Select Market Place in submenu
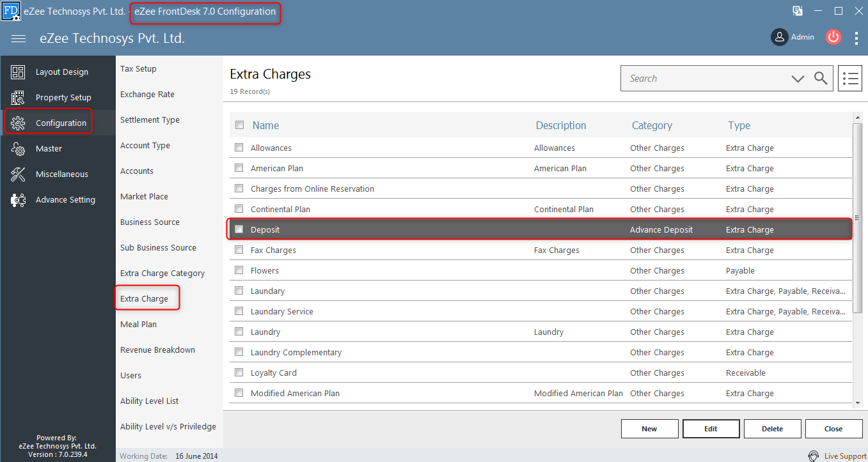 coord(144,197)
